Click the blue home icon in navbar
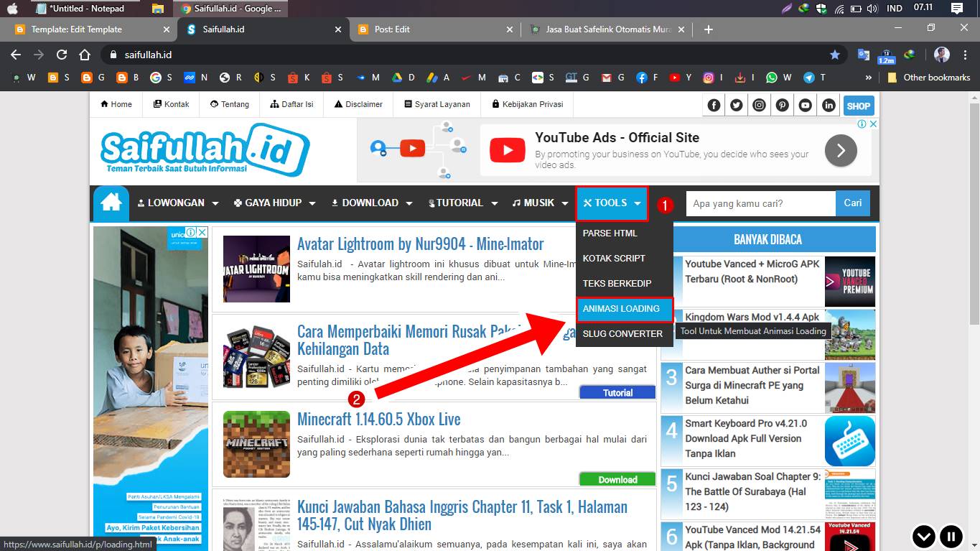This screenshot has height=551, width=980. [111, 203]
